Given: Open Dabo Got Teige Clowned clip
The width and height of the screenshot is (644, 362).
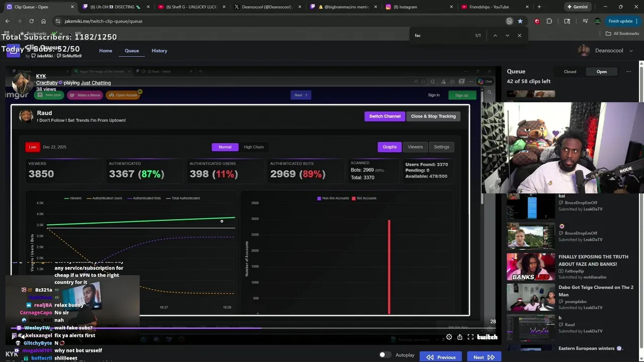Looking at the screenshot, I should click(596, 291).
